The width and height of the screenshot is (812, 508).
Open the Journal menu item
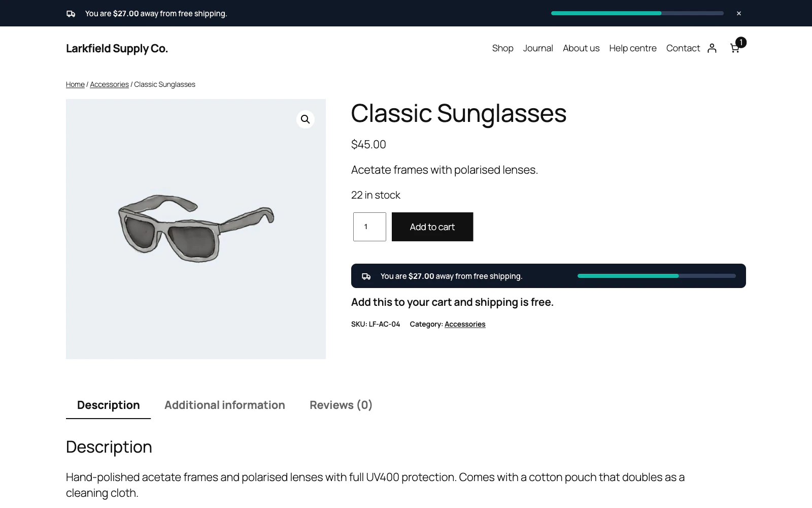pos(538,48)
